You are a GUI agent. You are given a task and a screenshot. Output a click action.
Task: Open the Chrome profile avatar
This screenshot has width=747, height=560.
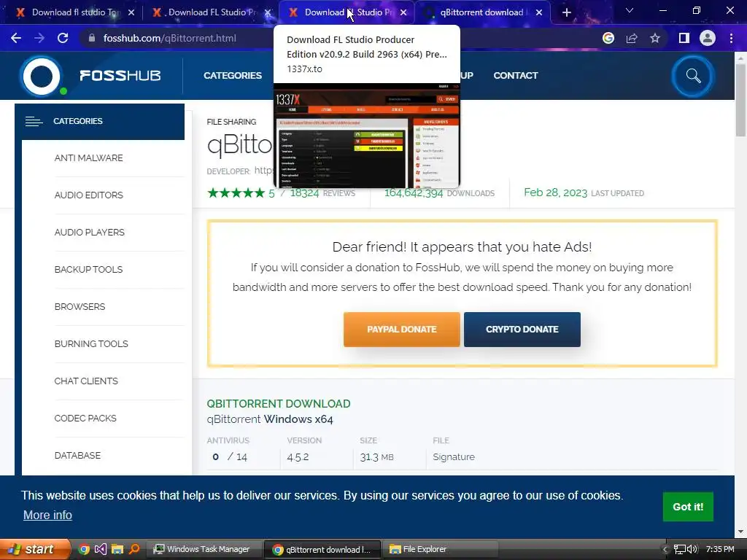click(708, 38)
